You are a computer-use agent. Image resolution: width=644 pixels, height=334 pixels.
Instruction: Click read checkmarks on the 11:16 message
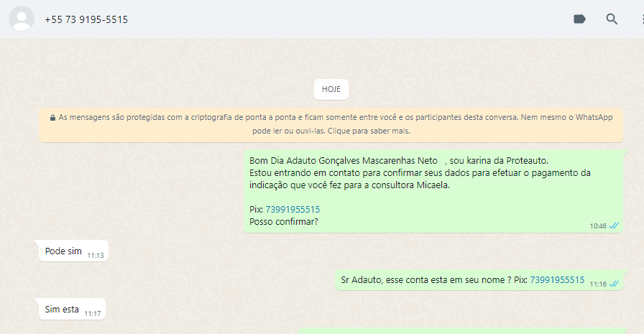click(614, 284)
